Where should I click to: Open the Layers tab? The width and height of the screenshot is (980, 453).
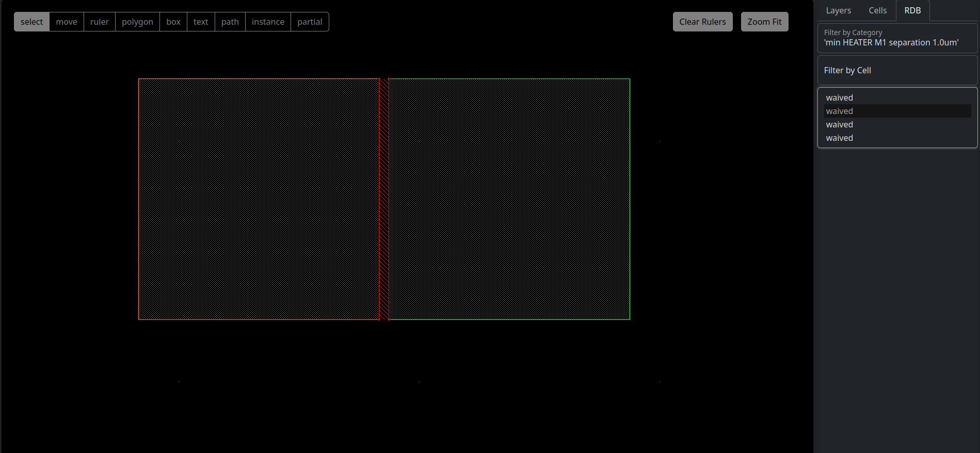click(838, 10)
